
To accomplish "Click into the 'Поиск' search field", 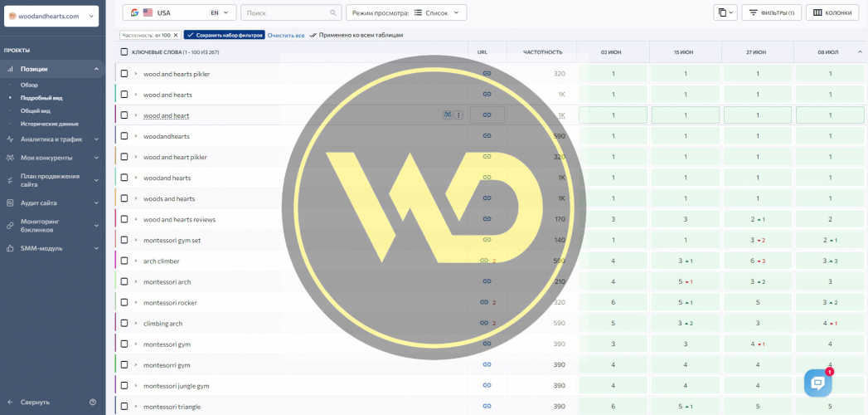I will [286, 13].
